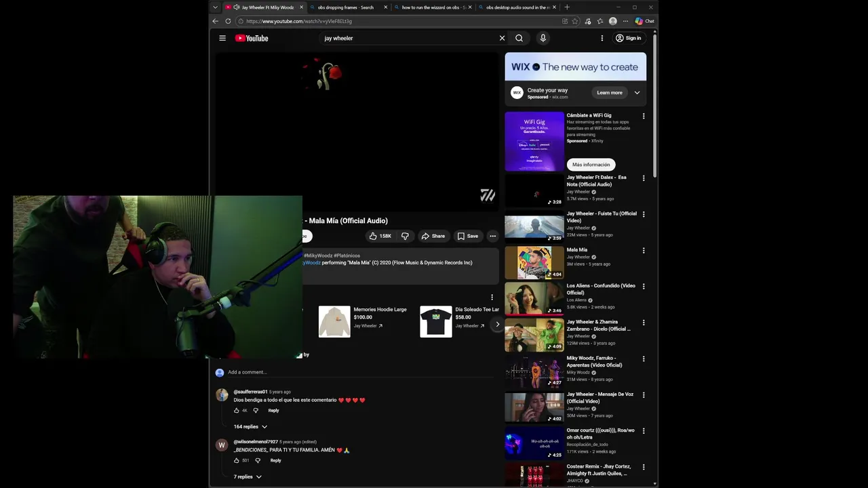Viewport: 868px width, 488px height.
Task: Reload the current page
Action: coord(228,21)
